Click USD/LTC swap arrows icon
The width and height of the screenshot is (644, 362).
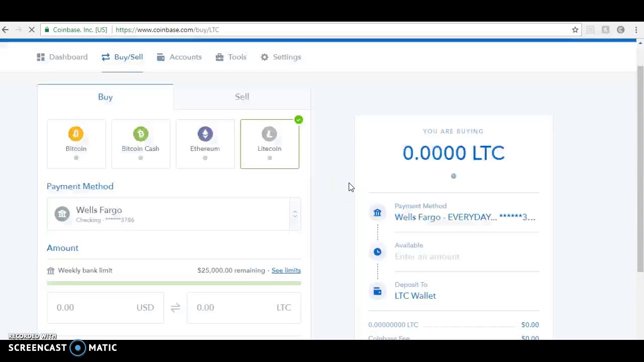pos(175,308)
